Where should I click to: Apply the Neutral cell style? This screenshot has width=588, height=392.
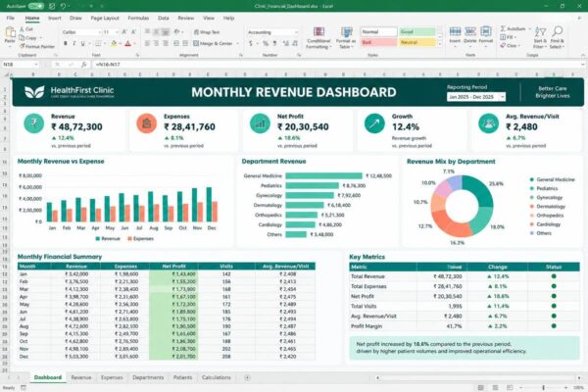(x=416, y=42)
